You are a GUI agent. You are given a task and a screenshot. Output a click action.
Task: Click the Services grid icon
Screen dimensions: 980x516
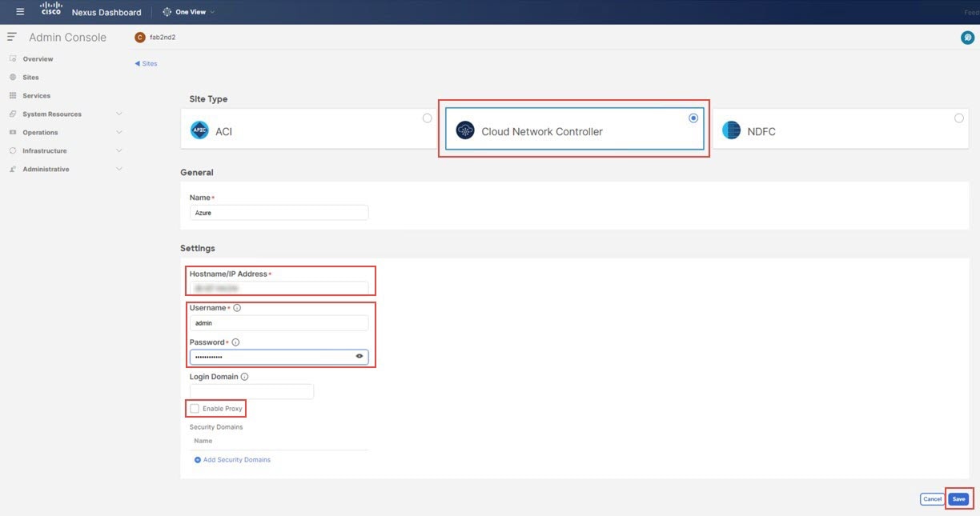pos(13,96)
